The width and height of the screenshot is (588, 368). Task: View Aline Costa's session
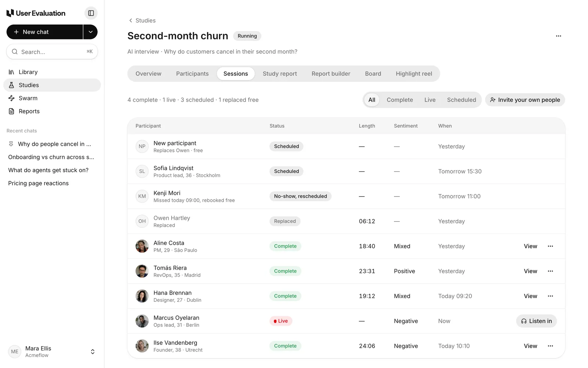click(x=530, y=246)
